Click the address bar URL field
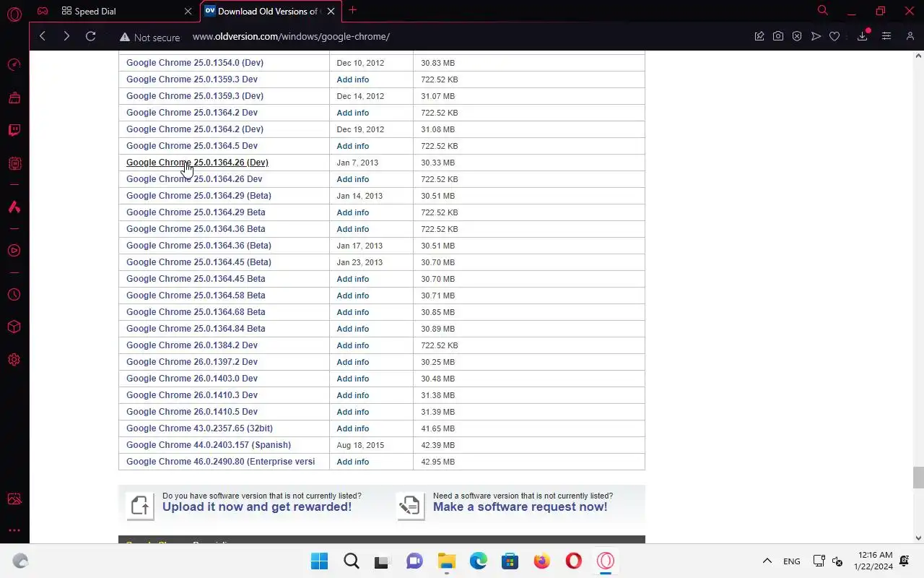This screenshot has height=578, width=924. tap(462, 36)
